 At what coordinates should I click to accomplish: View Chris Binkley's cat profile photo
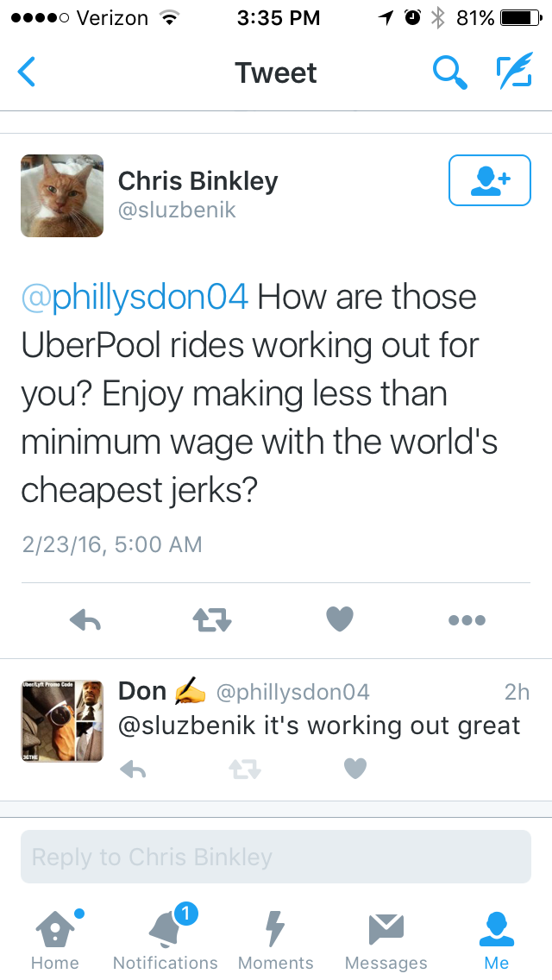click(62, 196)
